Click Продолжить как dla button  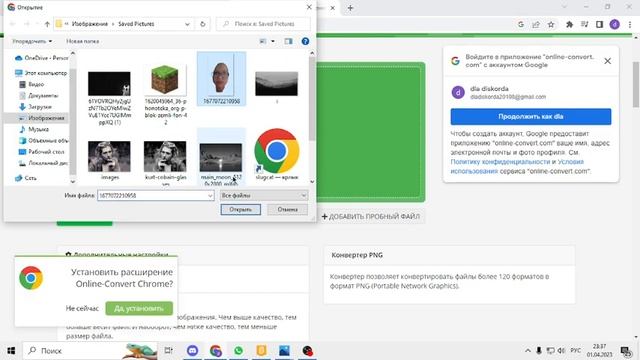point(531,116)
